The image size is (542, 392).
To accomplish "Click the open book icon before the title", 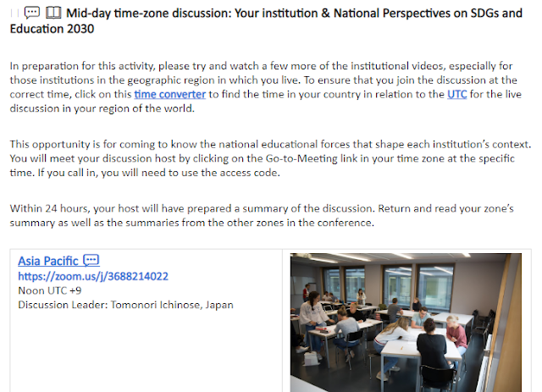I will [x=53, y=13].
